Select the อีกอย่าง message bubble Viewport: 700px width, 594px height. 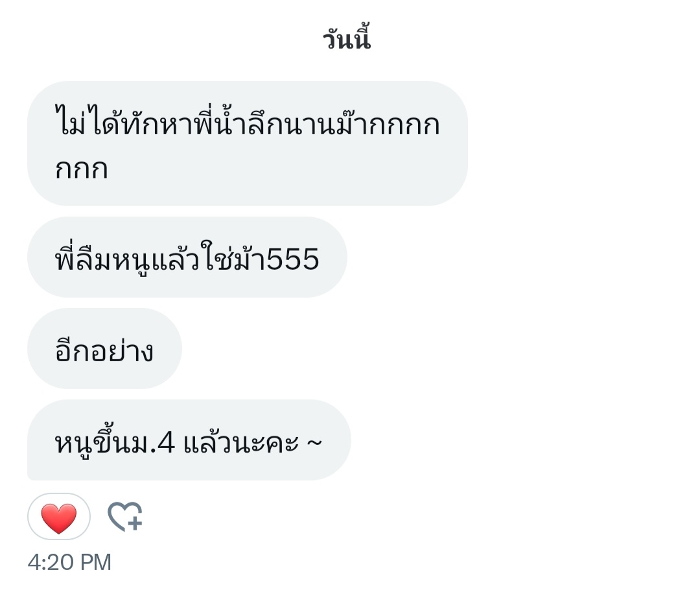[104, 348]
